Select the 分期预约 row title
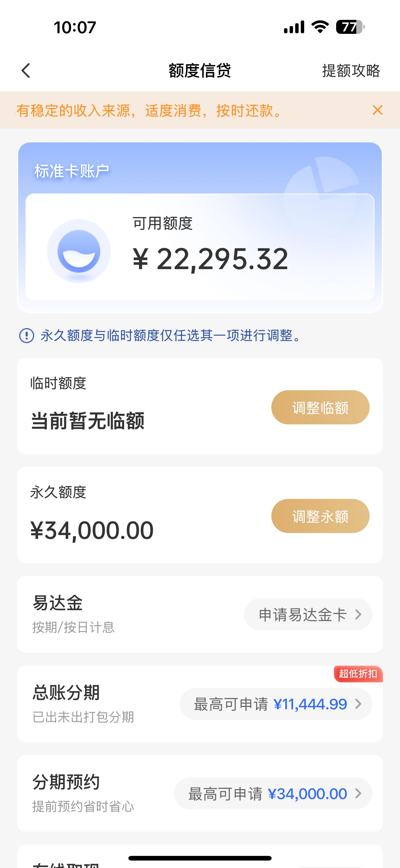The height and width of the screenshot is (868, 400). click(x=66, y=782)
